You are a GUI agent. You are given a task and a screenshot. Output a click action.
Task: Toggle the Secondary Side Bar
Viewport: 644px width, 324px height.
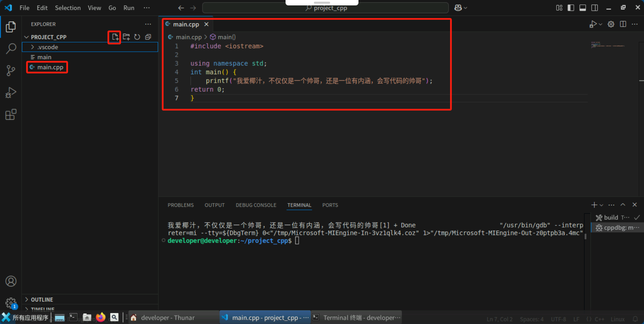click(595, 7)
